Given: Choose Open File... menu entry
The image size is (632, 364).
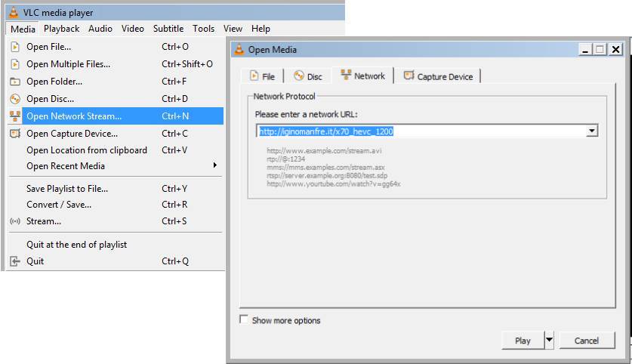Looking at the screenshot, I should (116, 47).
